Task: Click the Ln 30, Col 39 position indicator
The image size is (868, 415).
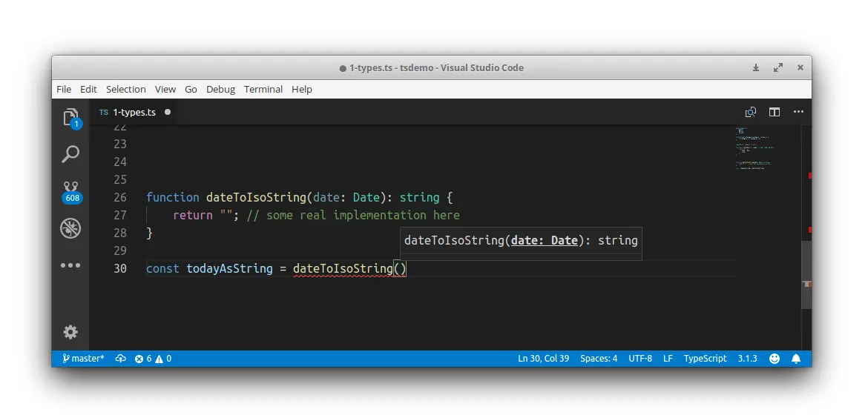Action: (543, 359)
